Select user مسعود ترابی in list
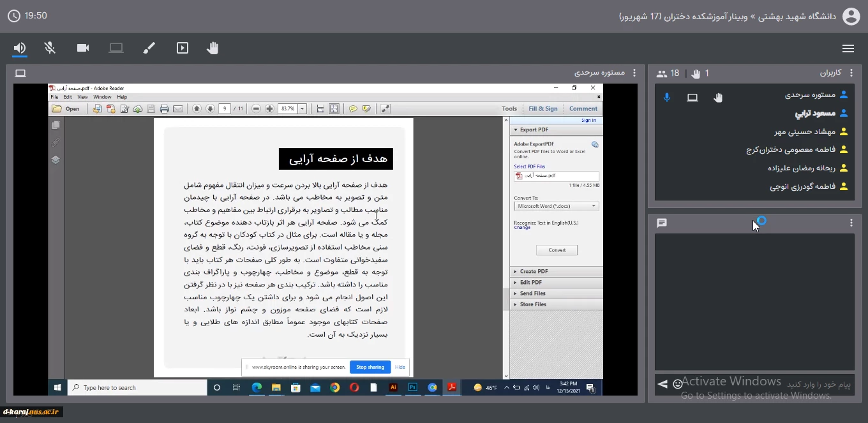Image resolution: width=868 pixels, height=423 pixels. click(815, 114)
